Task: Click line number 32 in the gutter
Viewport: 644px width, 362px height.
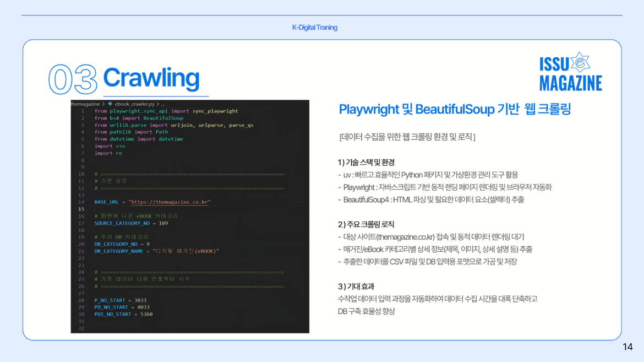Action: pyautogui.click(x=81, y=328)
